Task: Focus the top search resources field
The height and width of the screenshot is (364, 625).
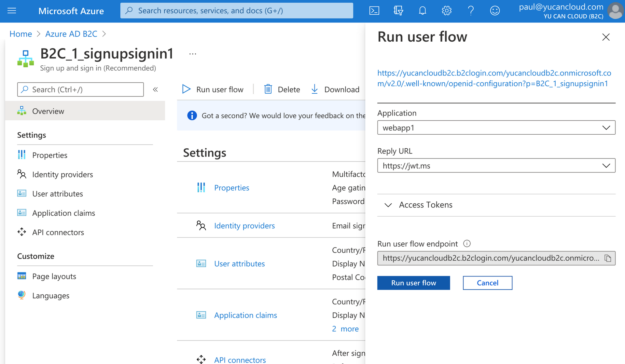Action: 237,11
